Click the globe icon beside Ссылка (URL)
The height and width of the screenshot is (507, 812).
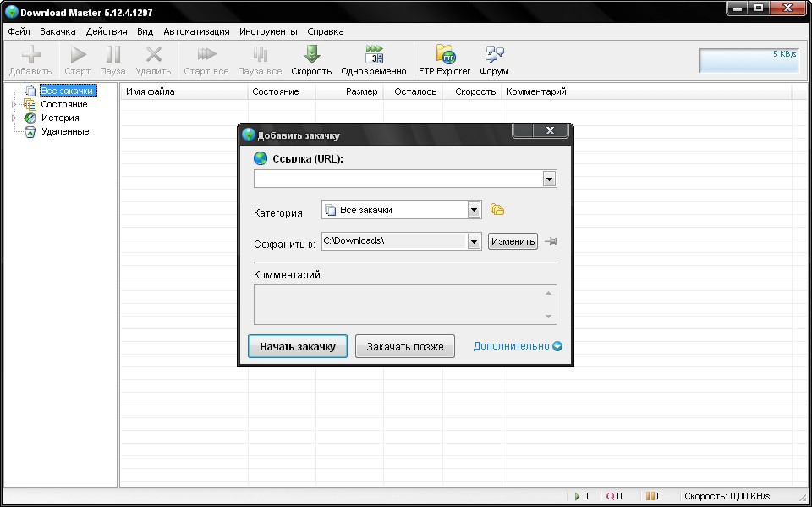click(x=261, y=158)
